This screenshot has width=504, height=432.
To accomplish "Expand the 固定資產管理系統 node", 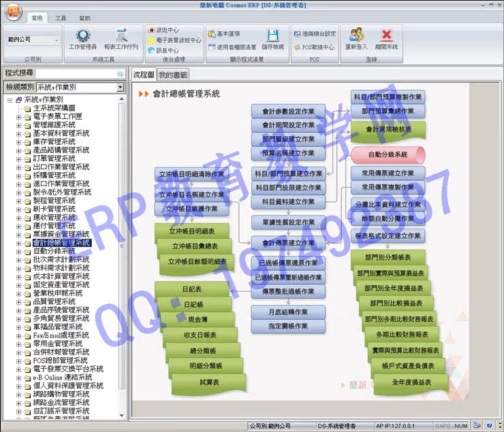I will (18, 285).
